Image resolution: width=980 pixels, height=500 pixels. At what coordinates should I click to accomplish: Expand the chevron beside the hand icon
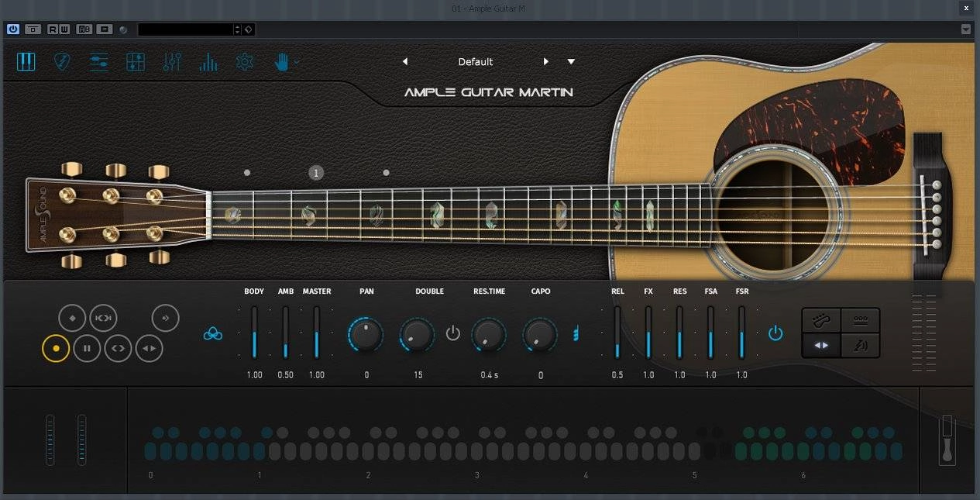tap(297, 62)
